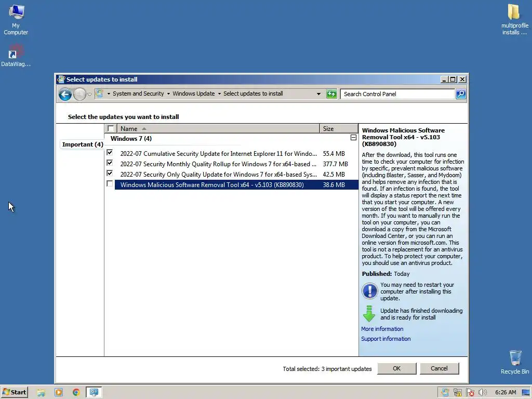Click the Show desktop tray icon
532x399 pixels.
(x=526, y=393)
